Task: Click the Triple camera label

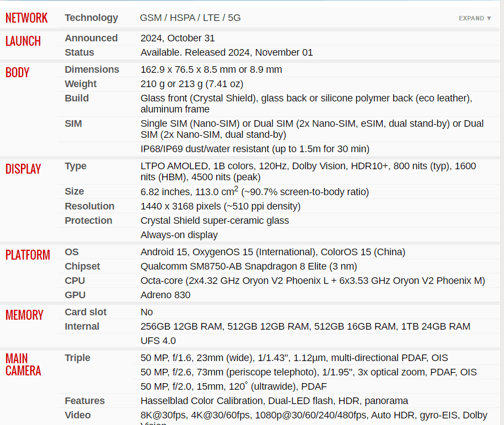Action: click(x=77, y=358)
